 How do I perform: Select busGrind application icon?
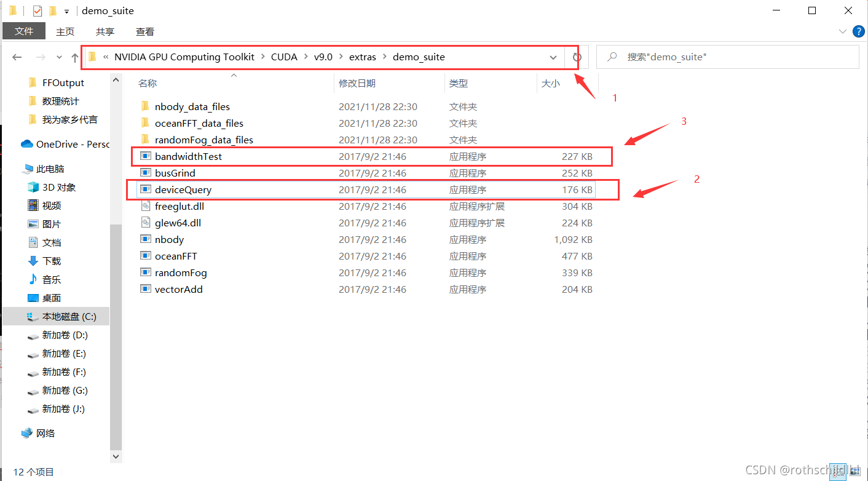[145, 173]
